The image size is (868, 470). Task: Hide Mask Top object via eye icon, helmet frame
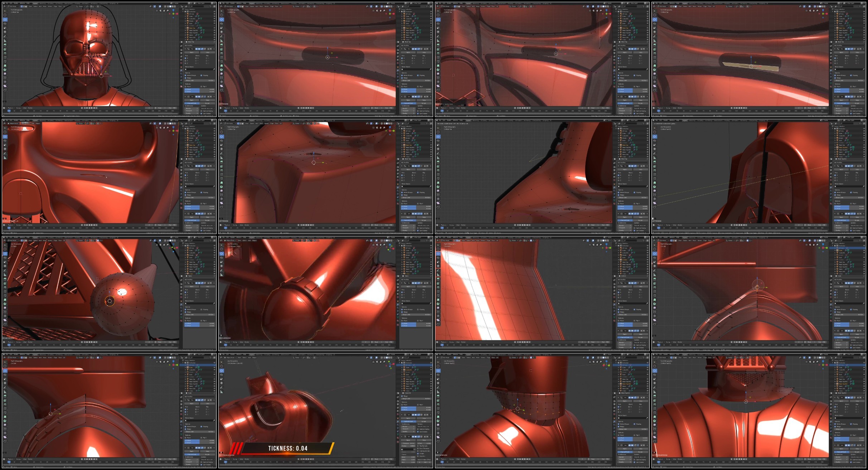(214, 28)
